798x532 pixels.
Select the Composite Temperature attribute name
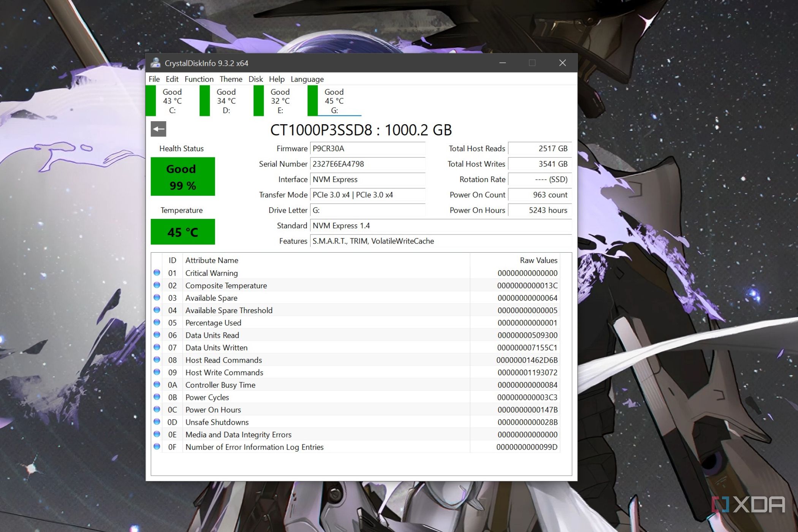pyautogui.click(x=226, y=285)
